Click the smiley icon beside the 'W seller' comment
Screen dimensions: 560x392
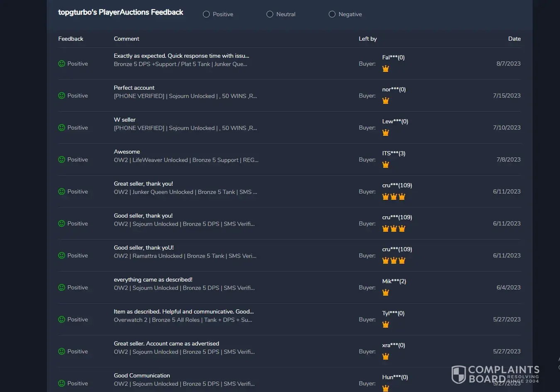coord(61,128)
